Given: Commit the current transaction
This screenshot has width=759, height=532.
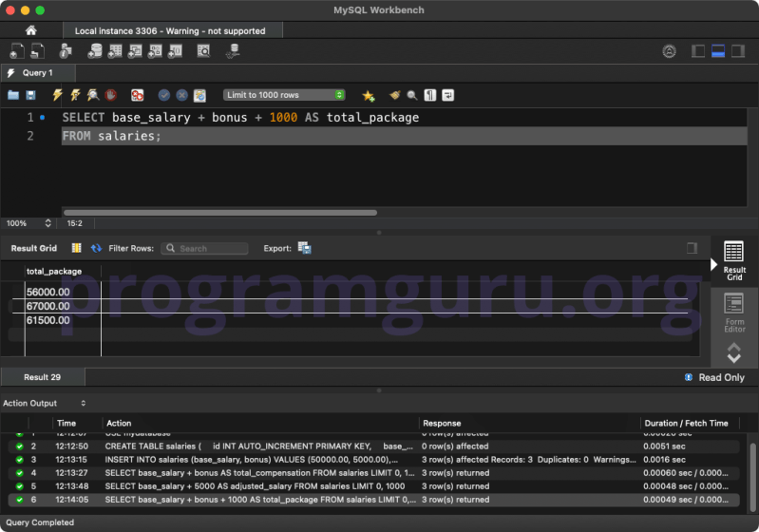Looking at the screenshot, I should 164,95.
